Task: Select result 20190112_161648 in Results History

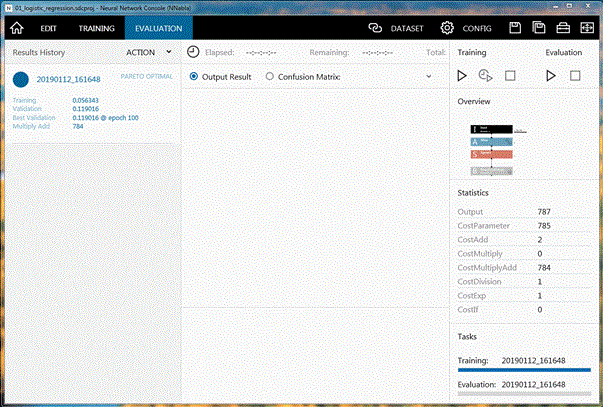Action: 68,79
